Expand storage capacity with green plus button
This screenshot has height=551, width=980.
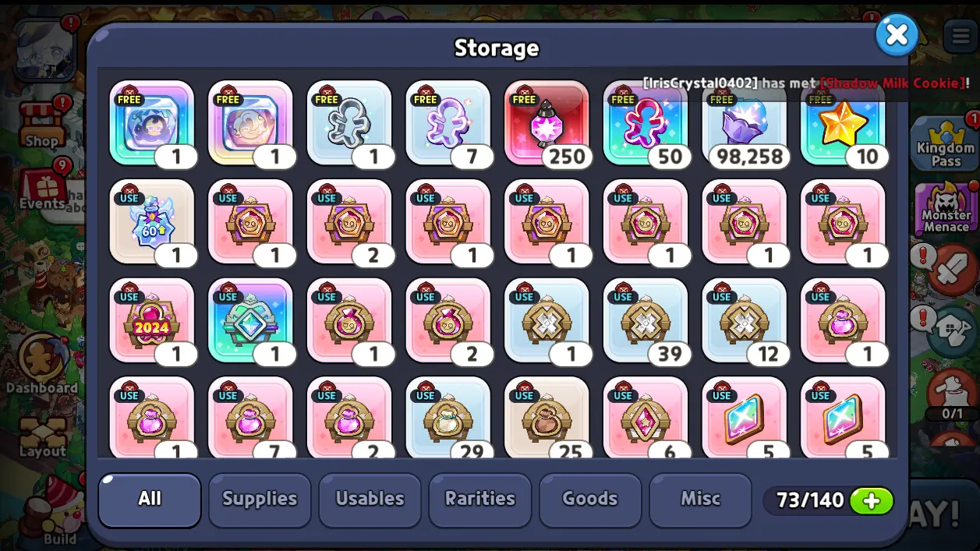[x=872, y=500]
